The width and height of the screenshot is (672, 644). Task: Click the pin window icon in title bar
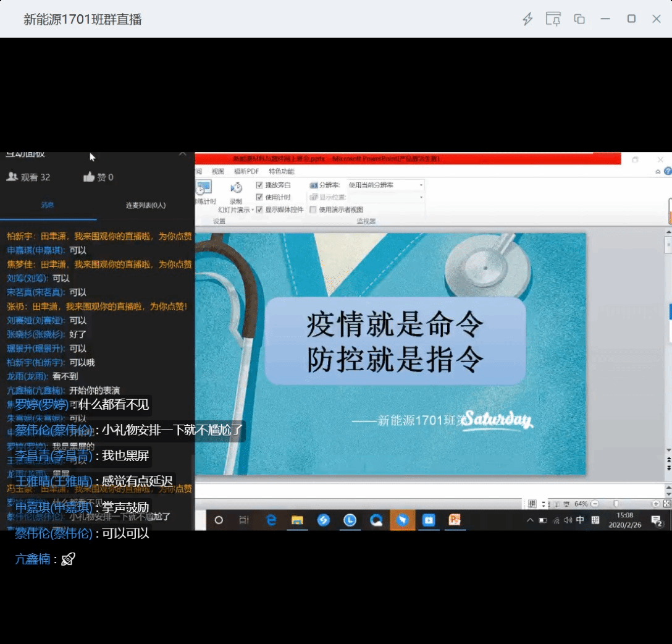coord(553,19)
